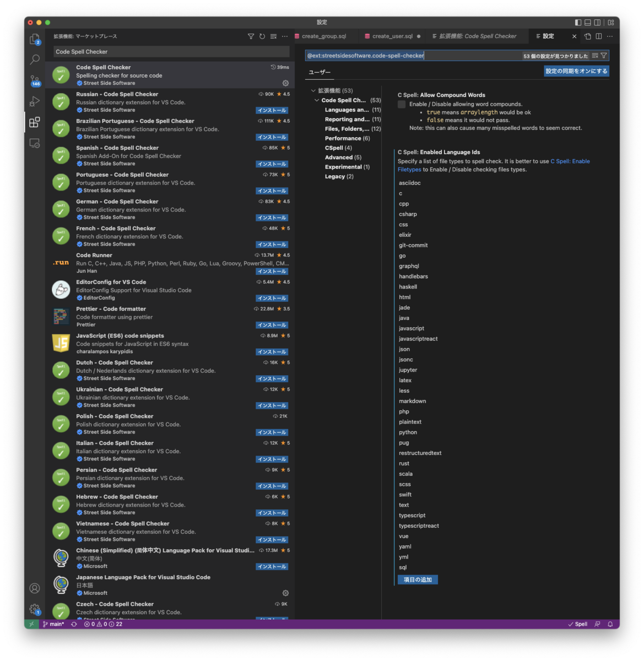644x661 pixels.
Task: Open extensions view more actions menu
Action: click(285, 36)
